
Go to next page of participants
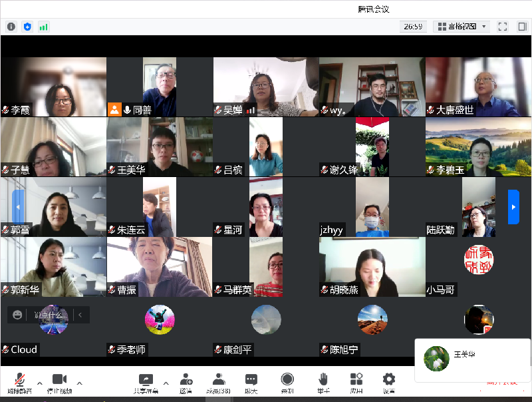[x=513, y=206]
